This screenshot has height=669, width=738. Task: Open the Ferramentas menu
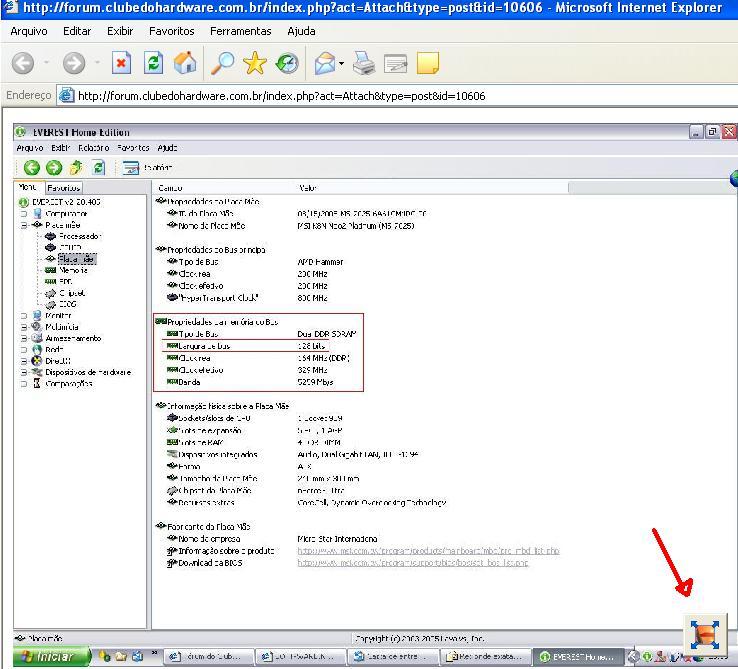click(240, 31)
